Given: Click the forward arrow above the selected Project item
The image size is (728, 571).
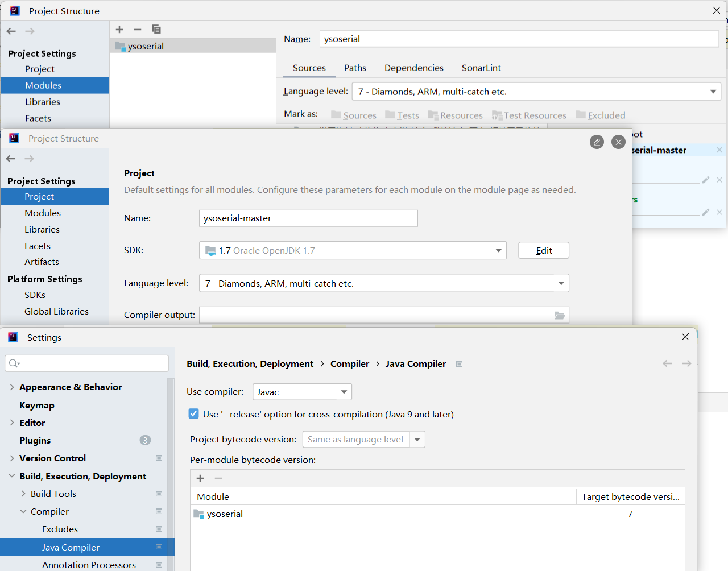Looking at the screenshot, I should tap(30, 159).
